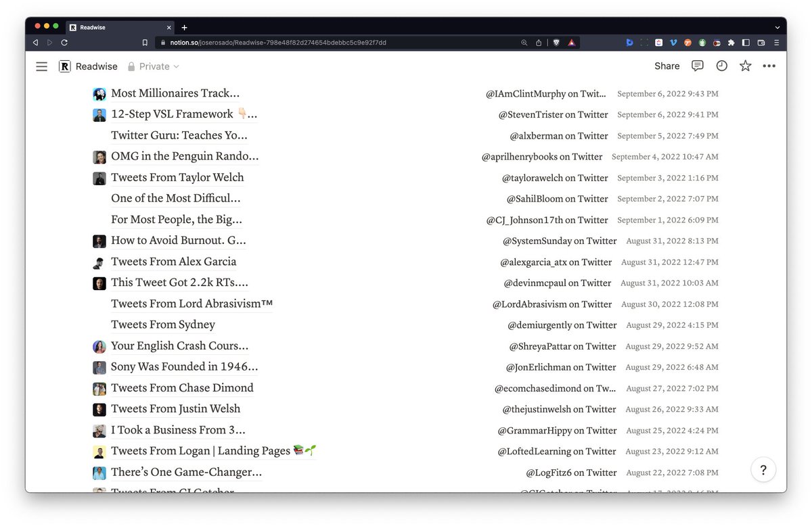Open the Private sharing dropdown
The image size is (812, 526).
(154, 66)
